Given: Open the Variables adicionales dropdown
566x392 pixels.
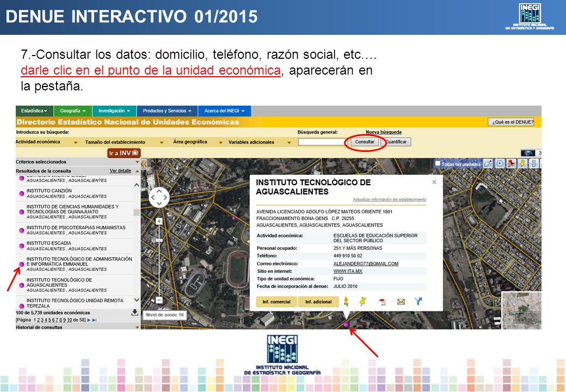Looking at the screenshot, I should click(x=260, y=142).
